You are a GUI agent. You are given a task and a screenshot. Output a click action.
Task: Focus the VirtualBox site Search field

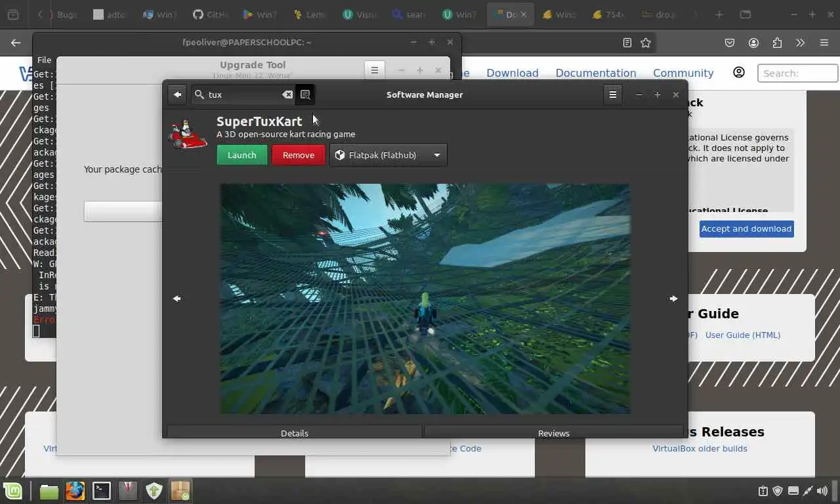(797, 73)
